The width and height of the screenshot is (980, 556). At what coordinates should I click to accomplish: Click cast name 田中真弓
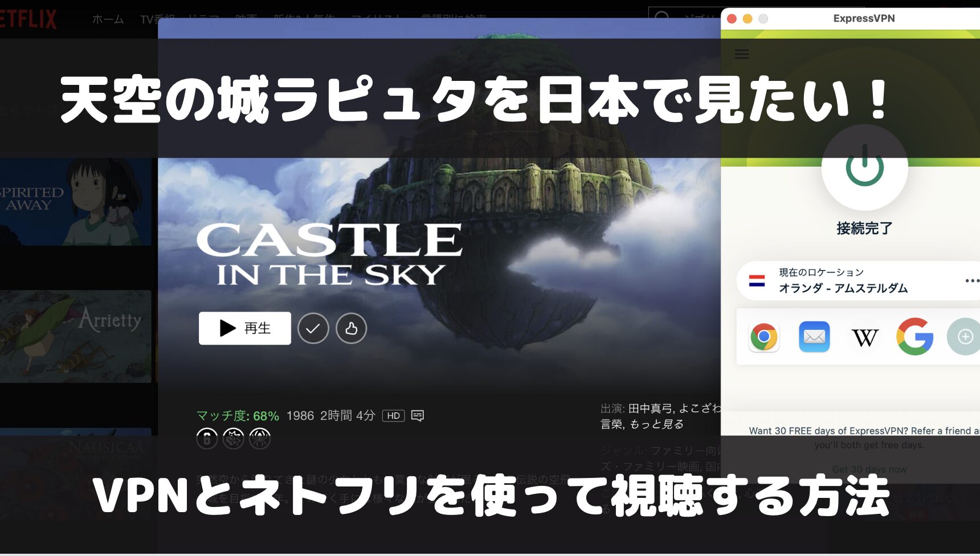click(651, 408)
